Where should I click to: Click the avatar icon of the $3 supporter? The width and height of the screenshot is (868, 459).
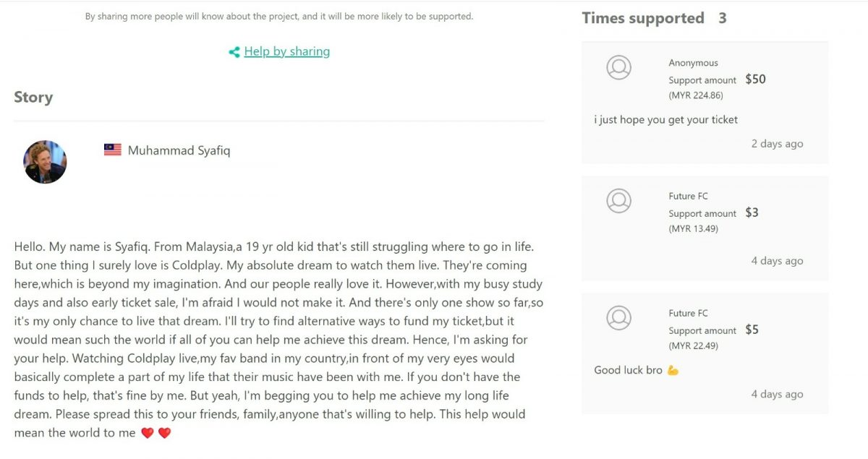[618, 201]
